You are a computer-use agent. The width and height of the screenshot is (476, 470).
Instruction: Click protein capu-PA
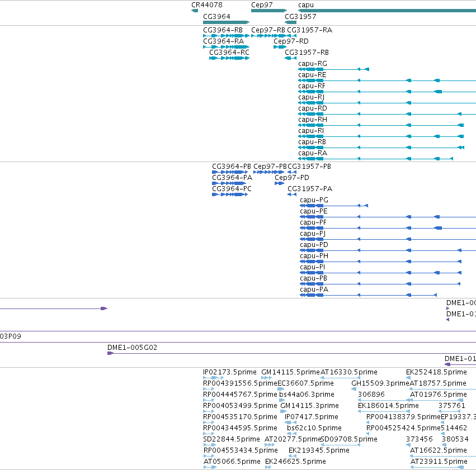click(x=368, y=295)
